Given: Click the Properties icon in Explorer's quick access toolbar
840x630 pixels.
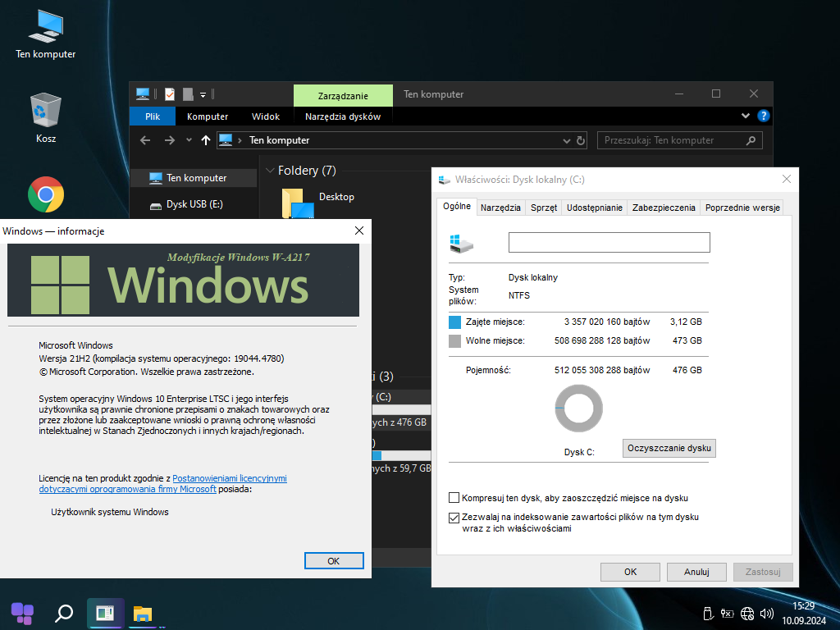Looking at the screenshot, I should (169, 94).
